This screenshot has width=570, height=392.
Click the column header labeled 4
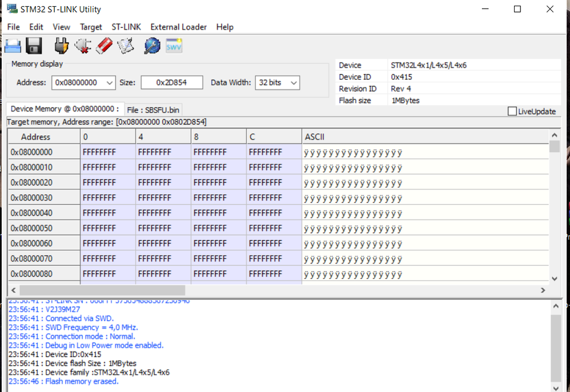click(163, 137)
